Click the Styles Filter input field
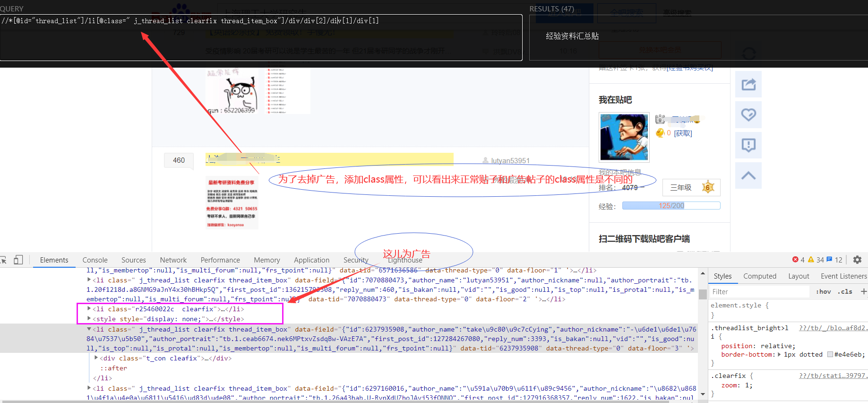The image size is (868, 403). pyautogui.click(x=761, y=291)
